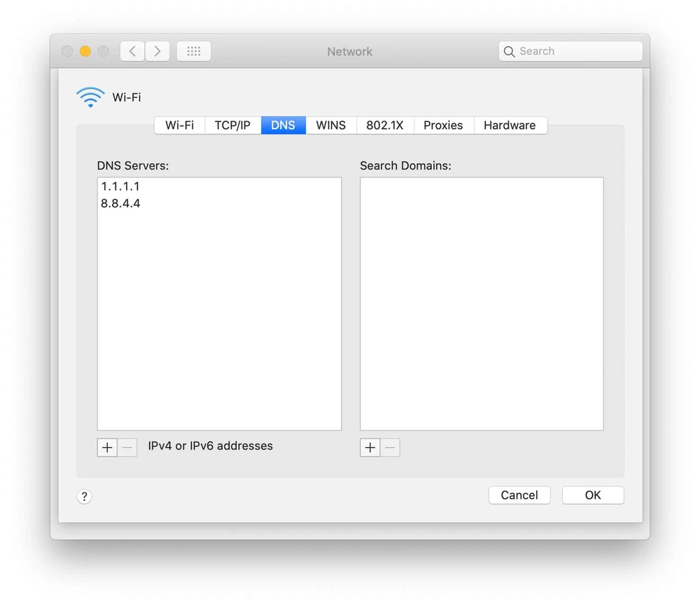Viewport: 700px width, 606px height.
Task: Add a new search domain with the plus button
Action: pos(370,447)
